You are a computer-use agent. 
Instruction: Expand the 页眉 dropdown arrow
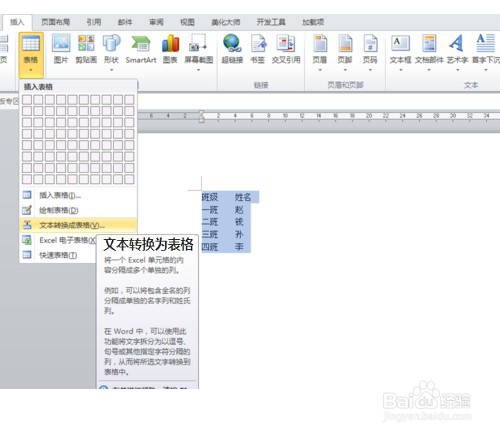pos(320,70)
